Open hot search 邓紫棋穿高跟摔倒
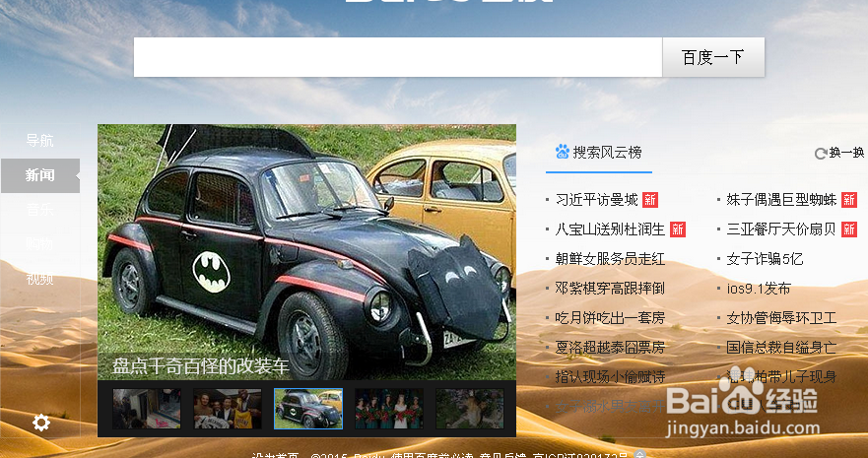This screenshot has width=868, height=458. tap(610, 289)
